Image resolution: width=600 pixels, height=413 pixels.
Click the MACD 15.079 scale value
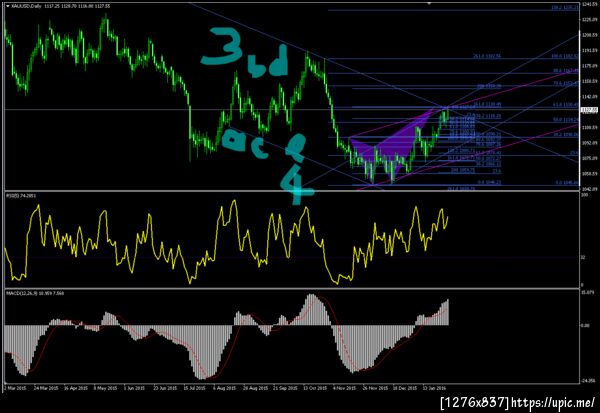point(587,292)
